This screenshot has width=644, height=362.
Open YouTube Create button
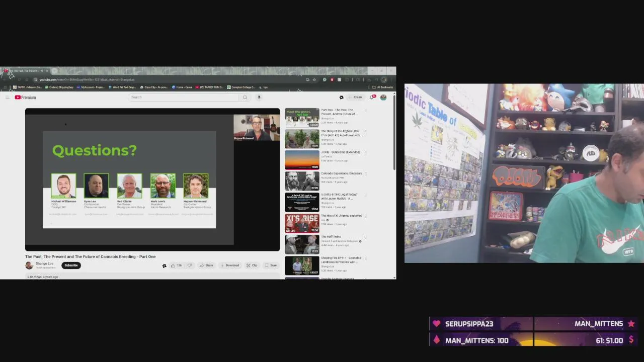(356, 97)
